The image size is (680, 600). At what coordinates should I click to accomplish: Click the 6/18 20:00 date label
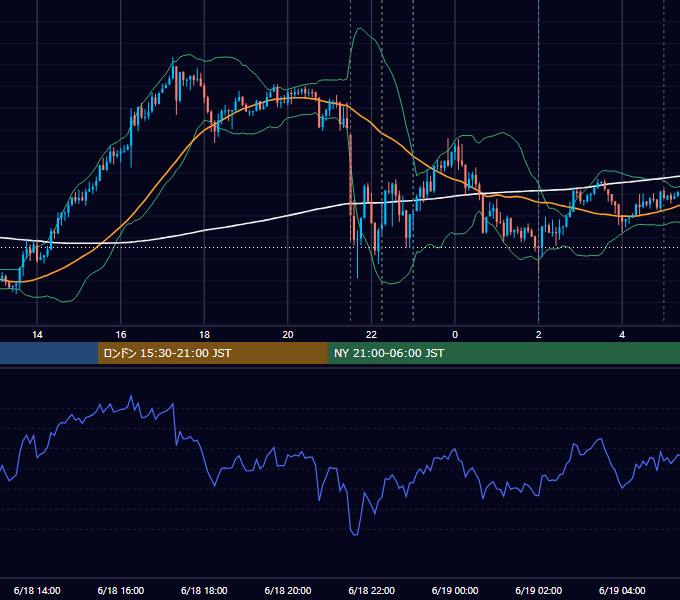288,590
